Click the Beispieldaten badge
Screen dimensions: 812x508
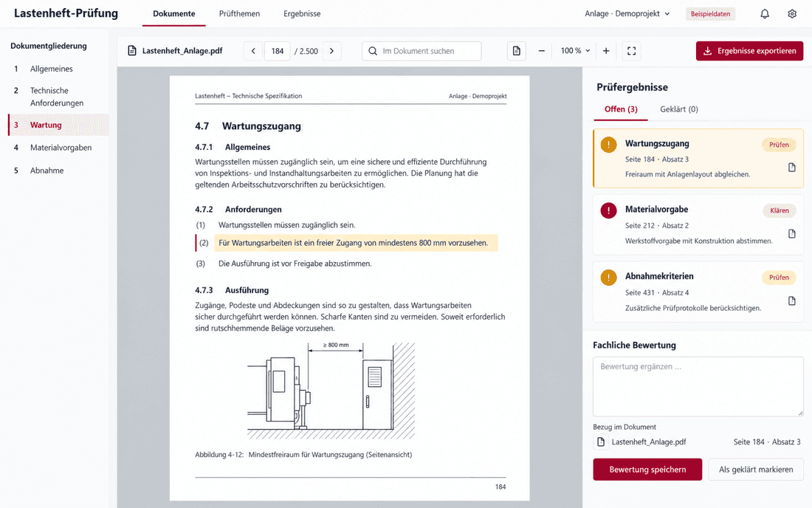pyautogui.click(x=710, y=14)
